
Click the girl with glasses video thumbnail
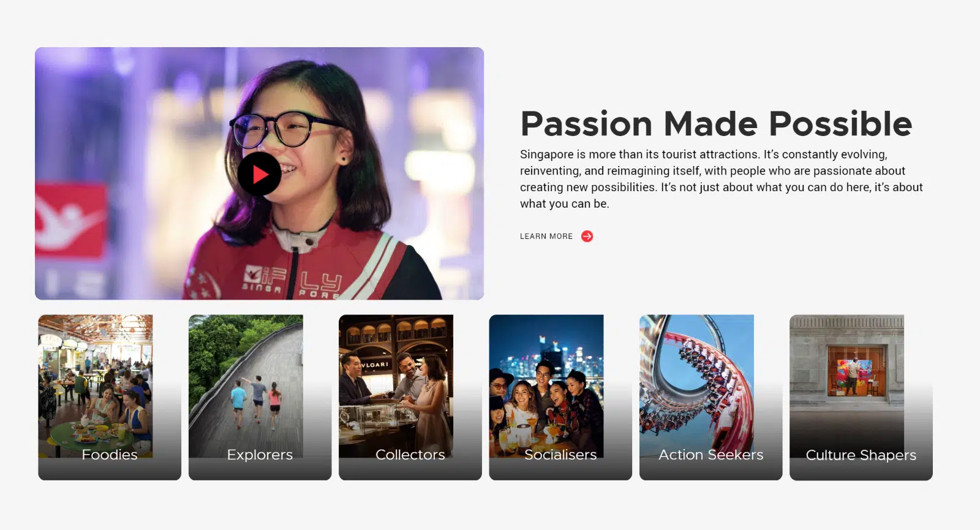point(260,173)
